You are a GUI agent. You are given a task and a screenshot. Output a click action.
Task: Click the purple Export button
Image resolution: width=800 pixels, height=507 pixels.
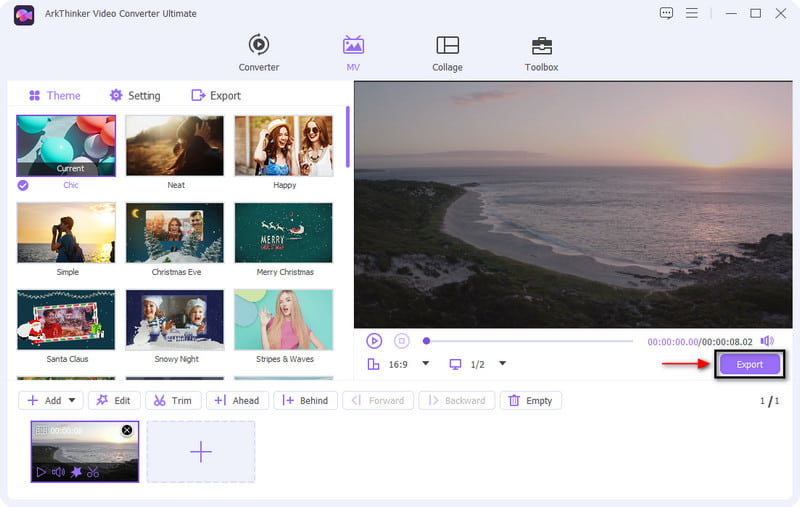749,364
